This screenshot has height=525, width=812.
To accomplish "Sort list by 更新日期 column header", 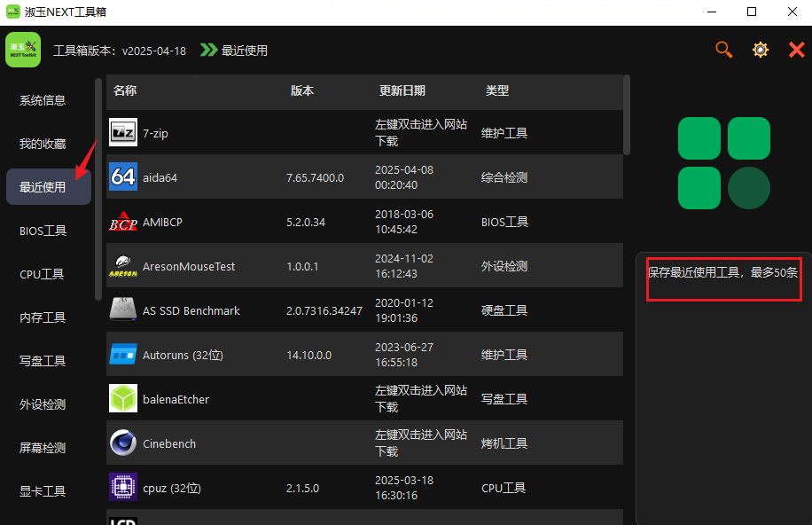I will coord(402,90).
